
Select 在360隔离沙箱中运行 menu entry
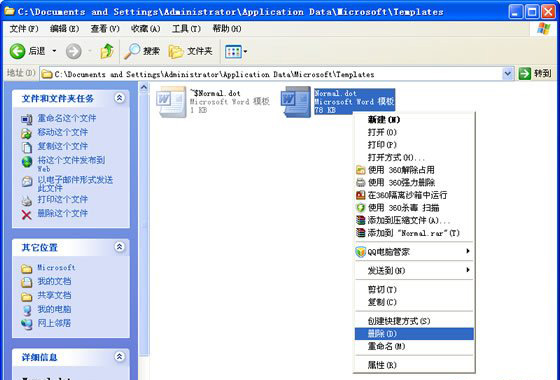point(414,195)
